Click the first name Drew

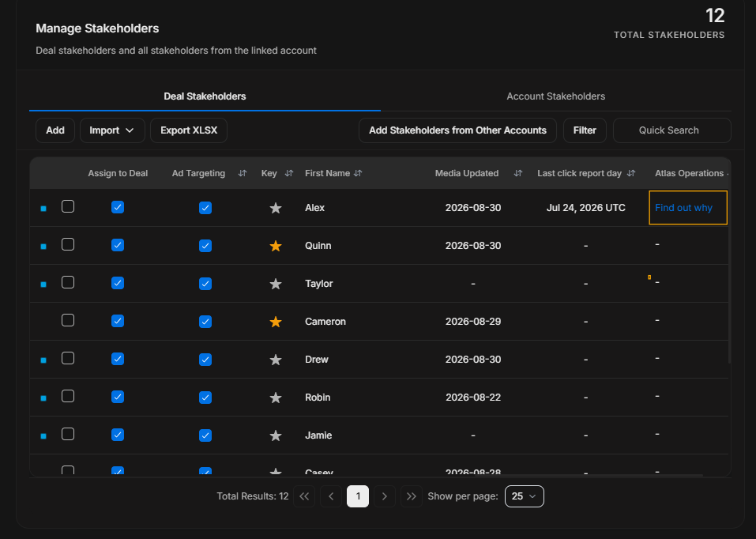point(317,360)
